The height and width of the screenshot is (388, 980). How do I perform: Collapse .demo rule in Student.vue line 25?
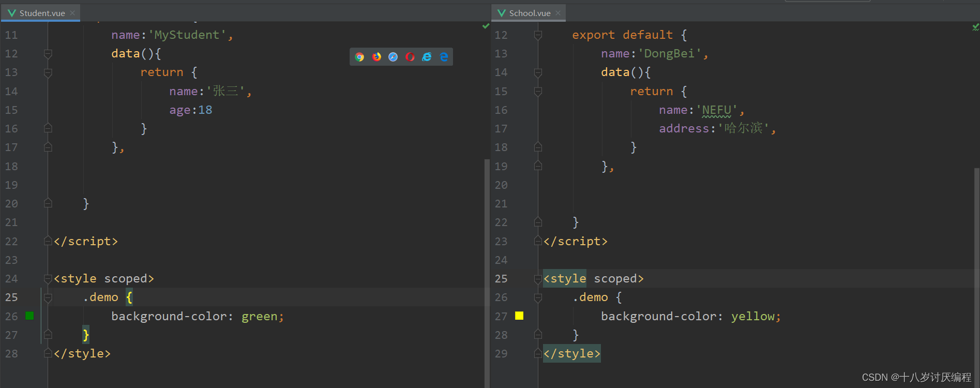(x=48, y=297)
